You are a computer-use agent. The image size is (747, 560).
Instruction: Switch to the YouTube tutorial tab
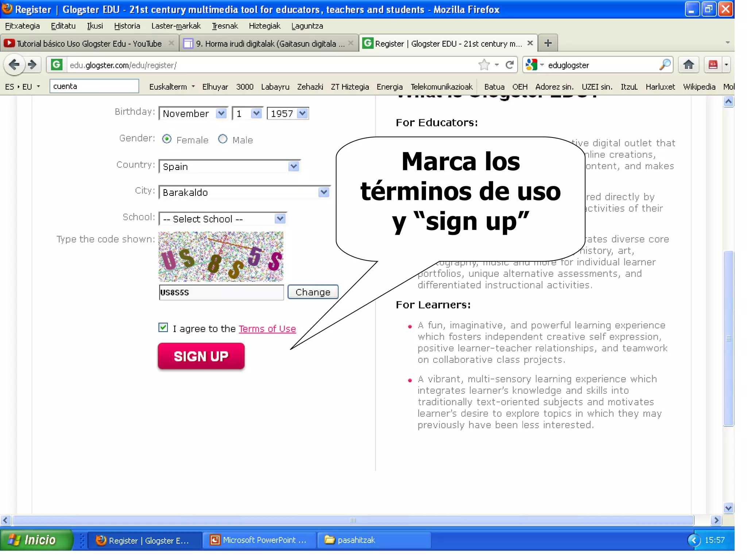click(x=89, y=43)
